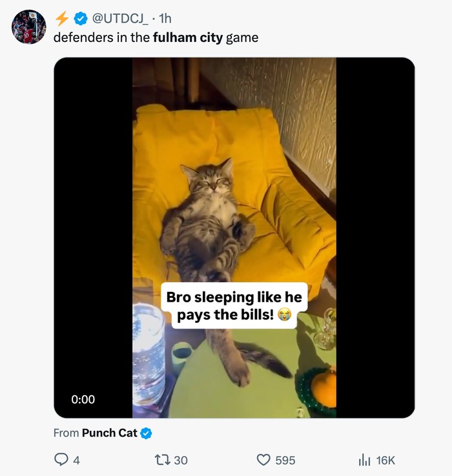Click the crying emoji in the video caption
The width and height of the screenshot is (452, 476).
(284, 315)
